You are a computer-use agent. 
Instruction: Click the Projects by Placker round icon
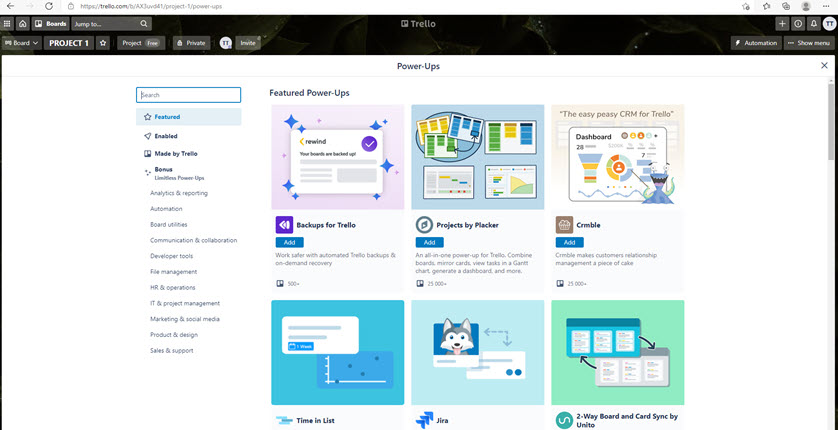[424, 225]
